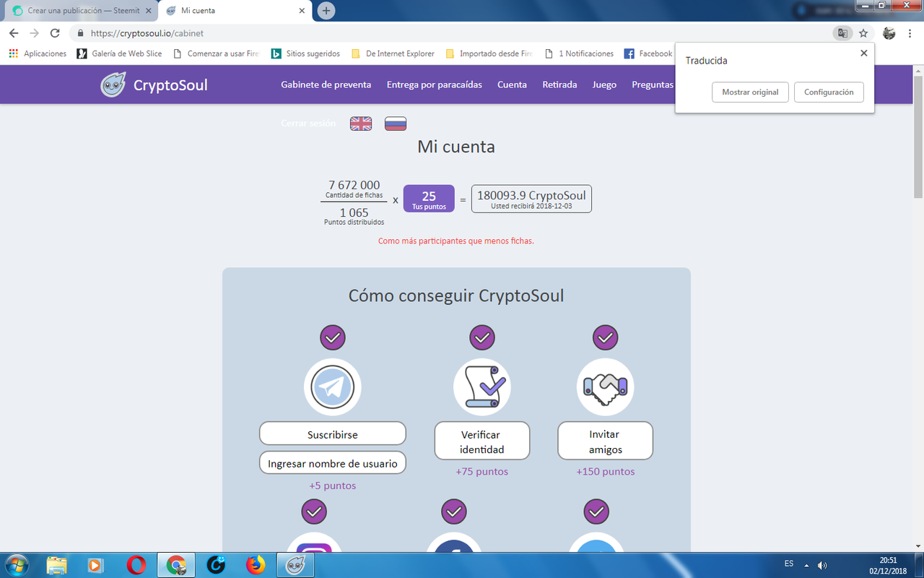The image size is (924, 578).
Task: Click the 180093.9 CryptoSoul result box
Action: coord(531,199)
